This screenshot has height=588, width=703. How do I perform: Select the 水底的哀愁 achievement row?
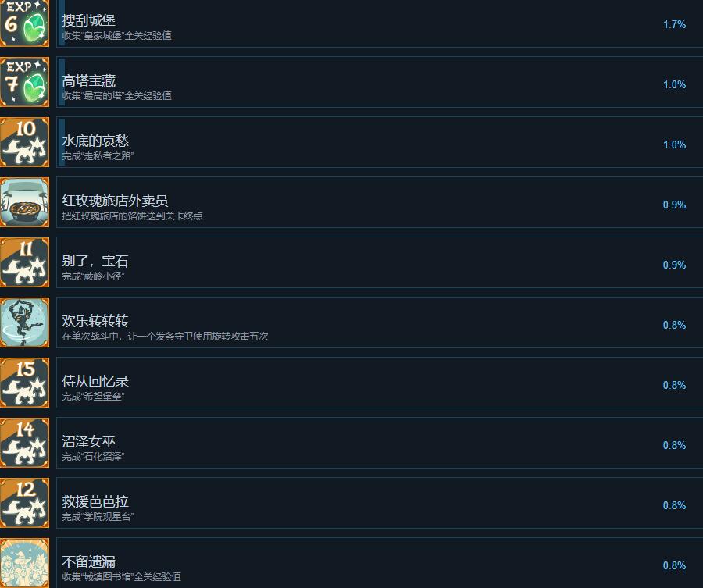pyautogui.click(x=380, y=142)
